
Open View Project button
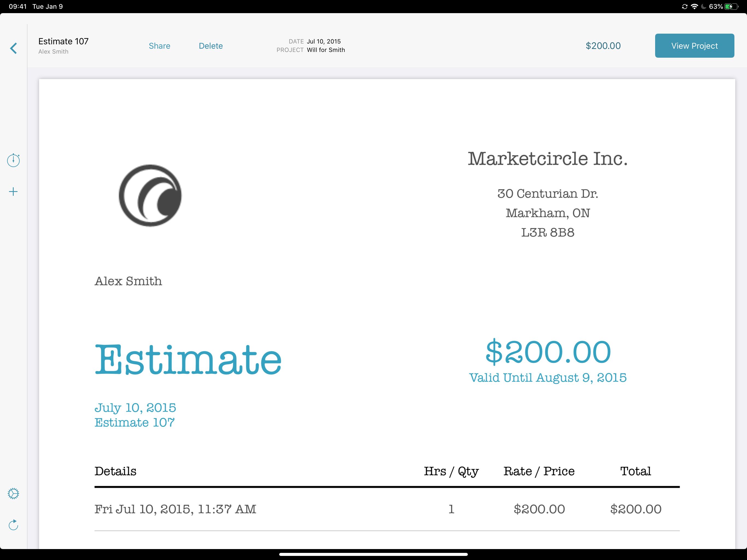pos(695,46)
